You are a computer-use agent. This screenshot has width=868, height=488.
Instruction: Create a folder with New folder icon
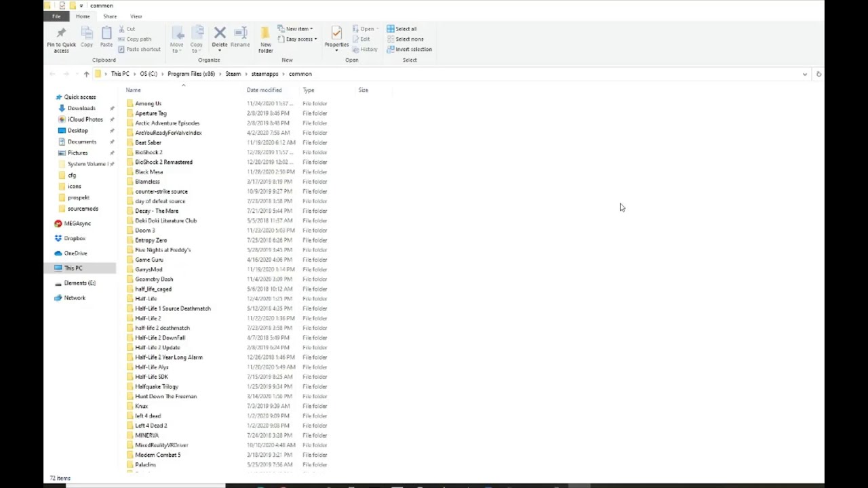tap(265, 33)
